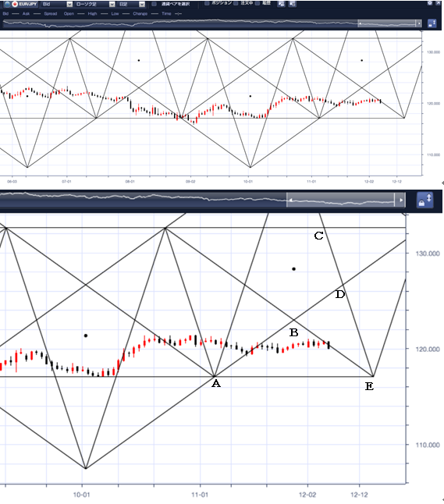Toggle the 履歴 checkbox
Viewport: 444px width, 504px height.
point(258,3)
